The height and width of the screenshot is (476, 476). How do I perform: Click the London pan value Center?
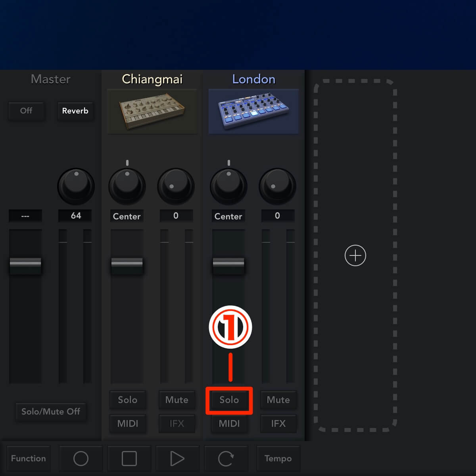tap(228, 216)
